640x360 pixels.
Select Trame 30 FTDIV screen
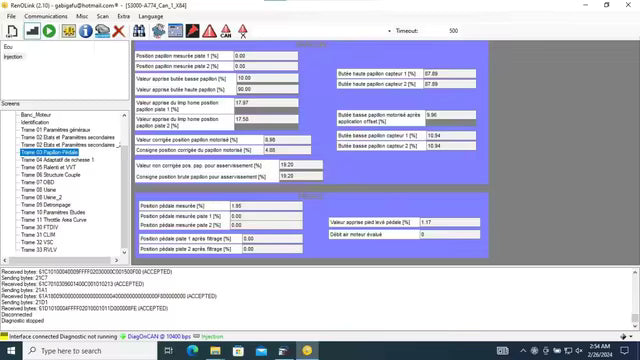pyautogui.click(x=40, y=227)
